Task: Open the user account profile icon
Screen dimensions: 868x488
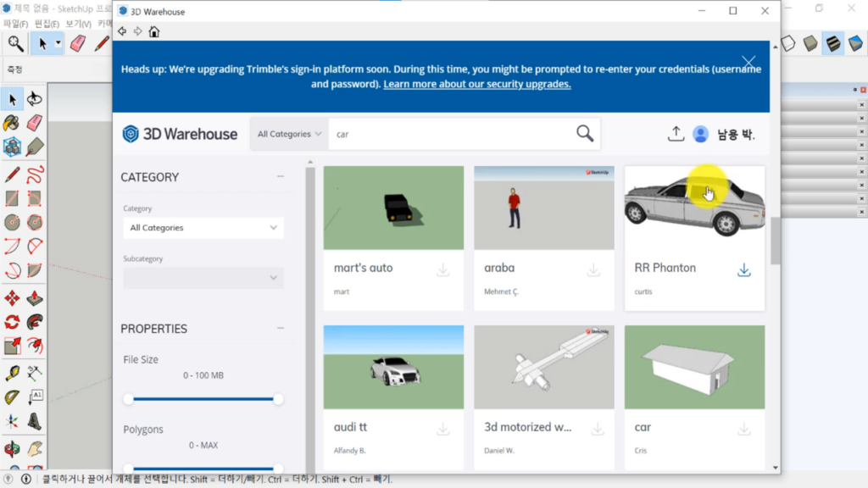Action: (x=700, y=134)
